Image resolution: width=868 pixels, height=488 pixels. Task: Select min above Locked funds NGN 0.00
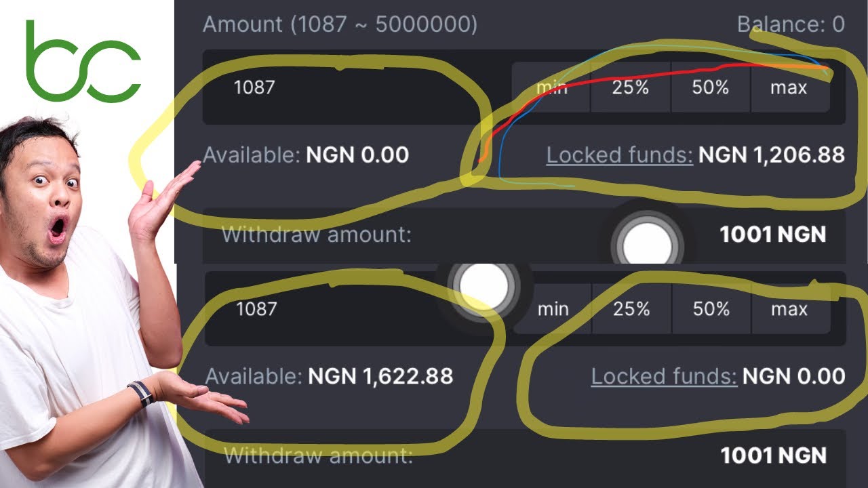[553, 309]
